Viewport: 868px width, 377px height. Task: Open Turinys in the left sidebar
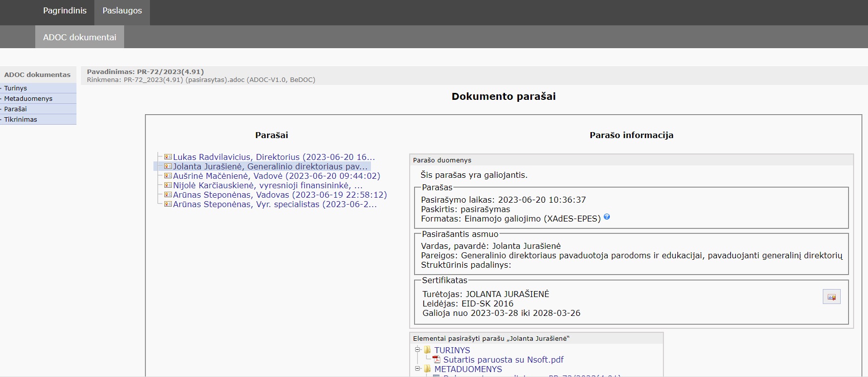[x=16, y=88]
